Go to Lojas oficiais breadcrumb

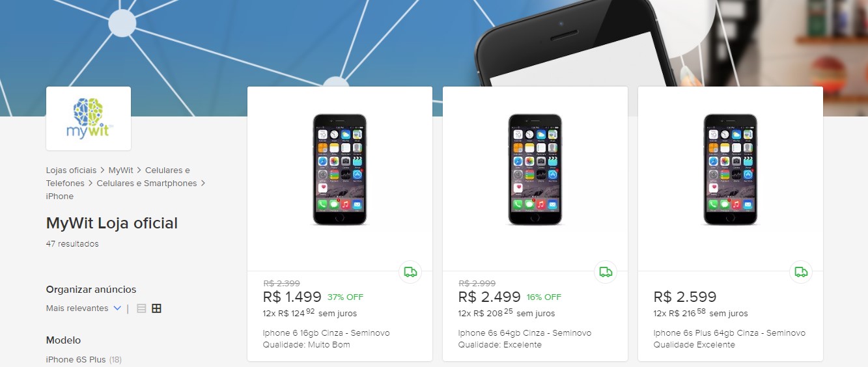click(x=71, y=170)
